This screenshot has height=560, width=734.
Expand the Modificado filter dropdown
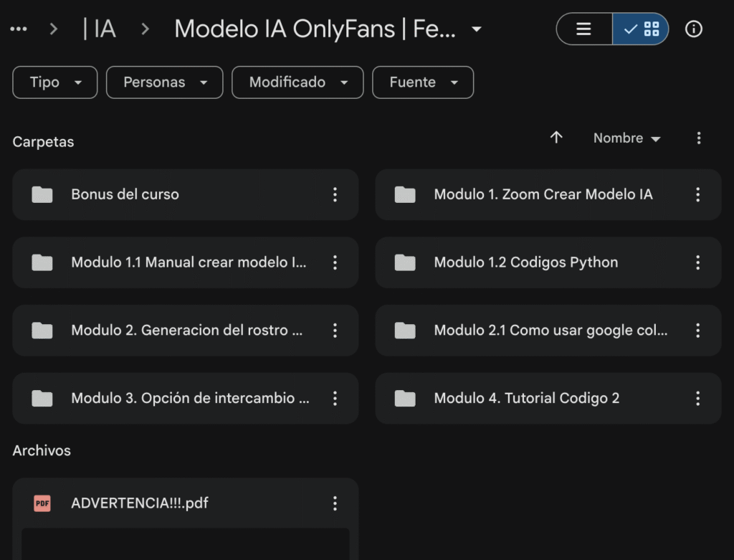click(x=297, y=82)
